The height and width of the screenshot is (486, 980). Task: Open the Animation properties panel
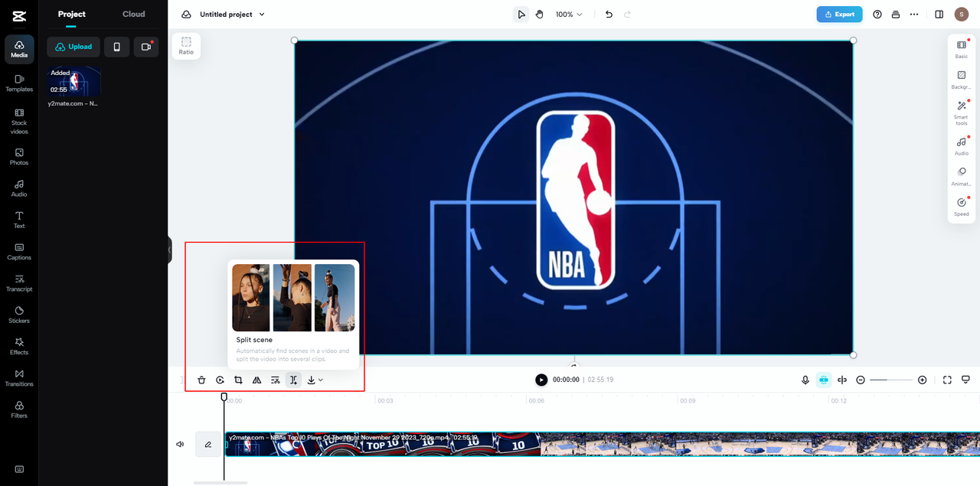962,177
